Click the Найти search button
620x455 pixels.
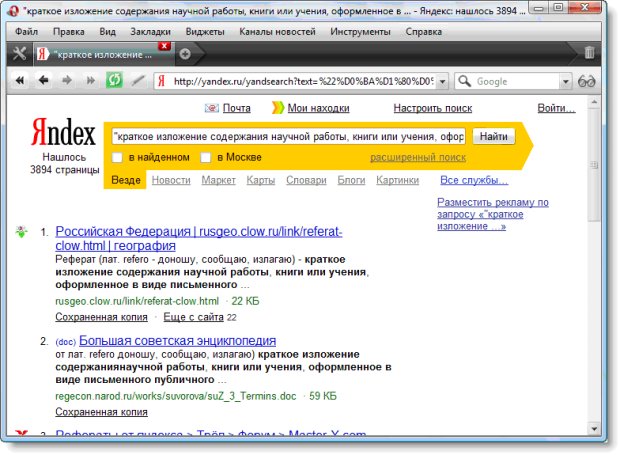coord(493,136)
